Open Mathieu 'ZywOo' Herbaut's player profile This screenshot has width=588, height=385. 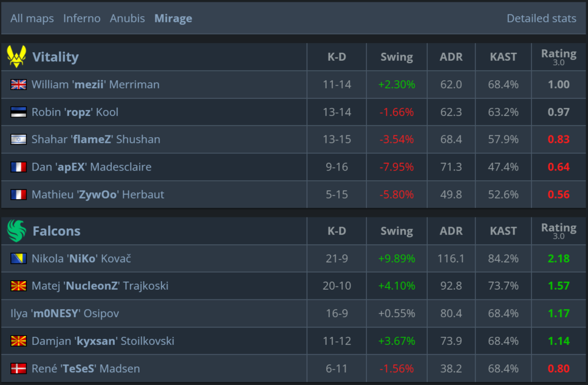coord(98,195)
